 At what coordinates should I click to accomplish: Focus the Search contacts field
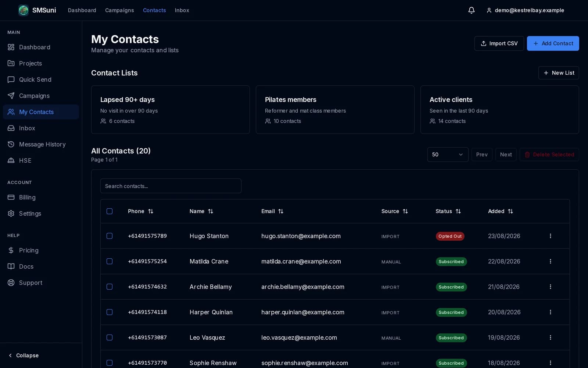coord(171,186)
